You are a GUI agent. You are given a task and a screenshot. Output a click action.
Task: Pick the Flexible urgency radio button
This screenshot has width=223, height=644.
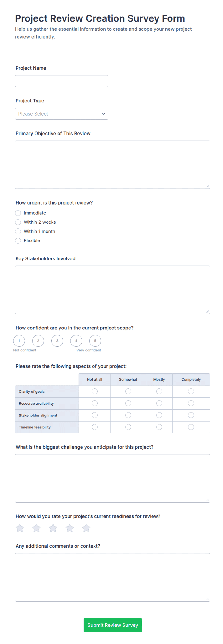(18, 241)
